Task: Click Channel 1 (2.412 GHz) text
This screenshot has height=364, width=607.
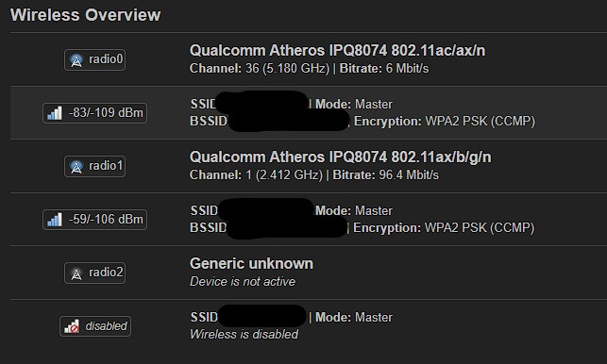Action: [256, 174]
